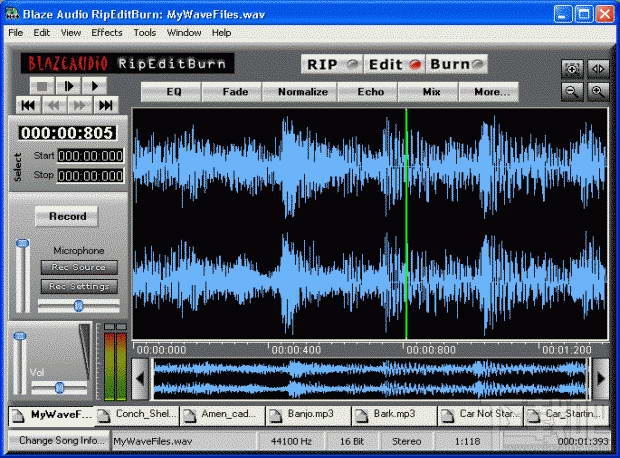Click the zoom in magnifier icon

597,91
